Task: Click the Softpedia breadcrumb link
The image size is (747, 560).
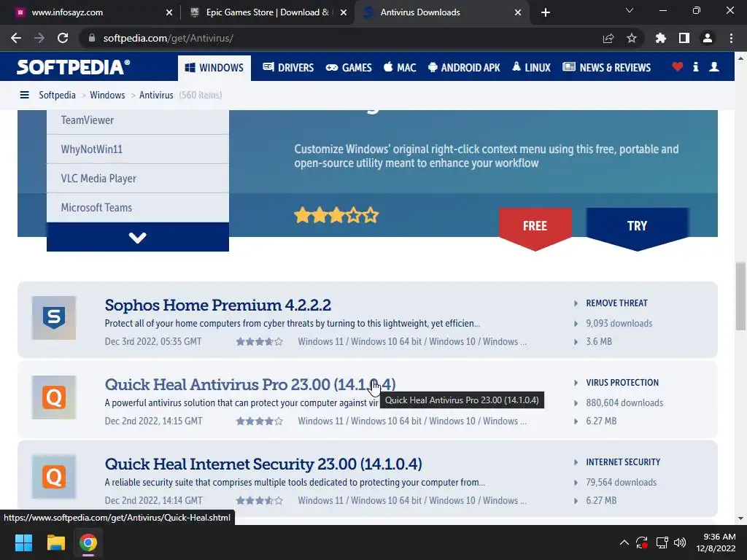Action: click(x=57, y=96)
